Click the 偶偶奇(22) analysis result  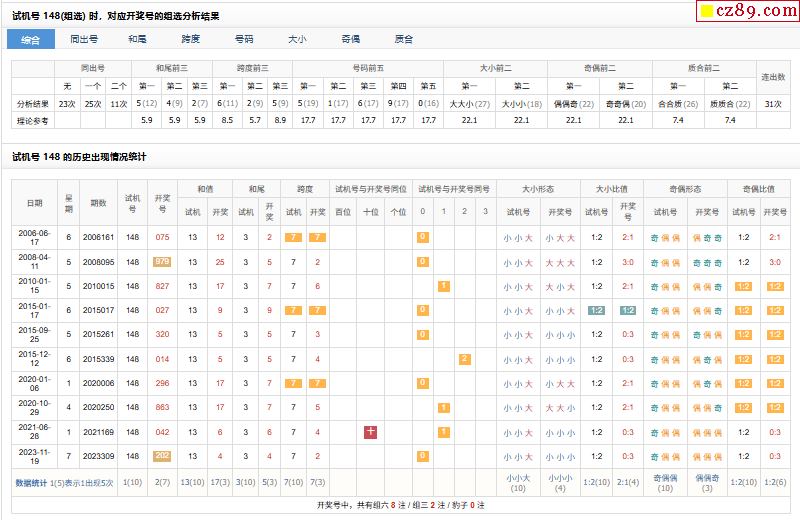[x=573, y=104]
